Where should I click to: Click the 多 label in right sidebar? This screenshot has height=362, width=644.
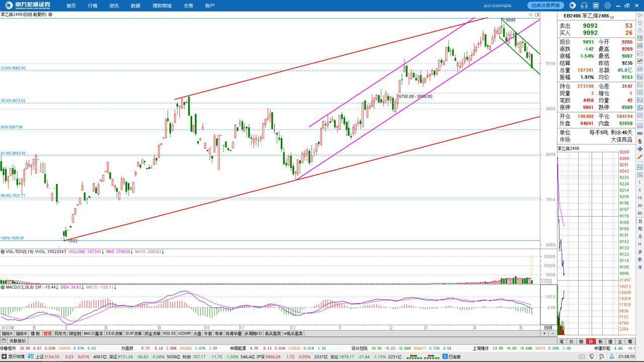click(x=639, y=251)
